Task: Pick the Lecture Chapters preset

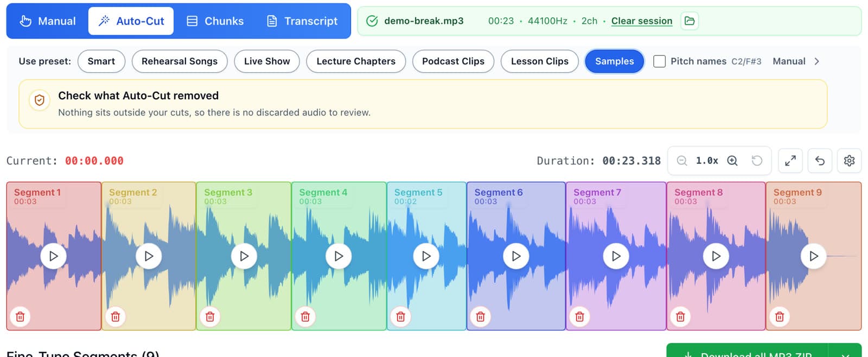Action: click(356, 61)
